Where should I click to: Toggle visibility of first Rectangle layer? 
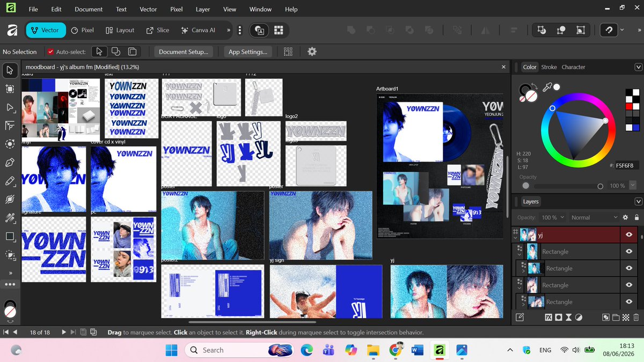pos(629,252)
